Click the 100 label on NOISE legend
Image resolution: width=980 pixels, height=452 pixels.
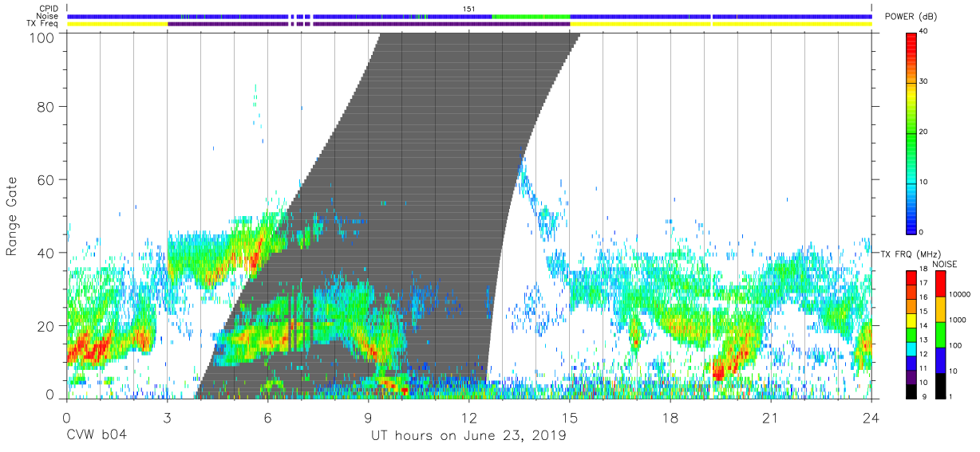click(954, 345)
